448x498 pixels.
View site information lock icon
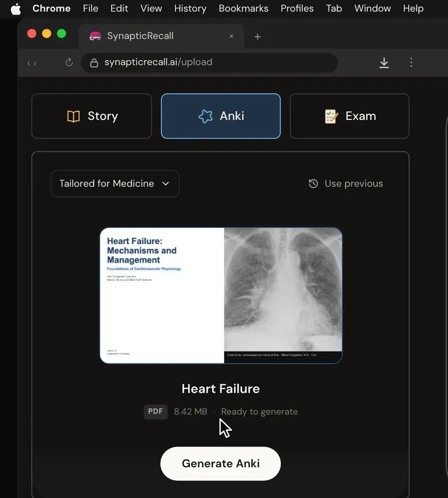click(x=94, y=63)
